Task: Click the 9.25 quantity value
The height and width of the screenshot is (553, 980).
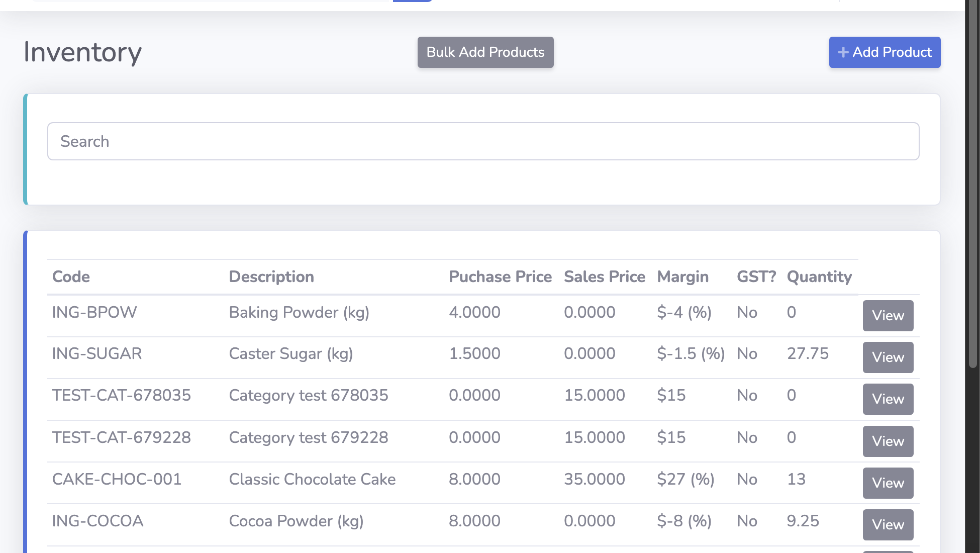Action: click(803, 521)
